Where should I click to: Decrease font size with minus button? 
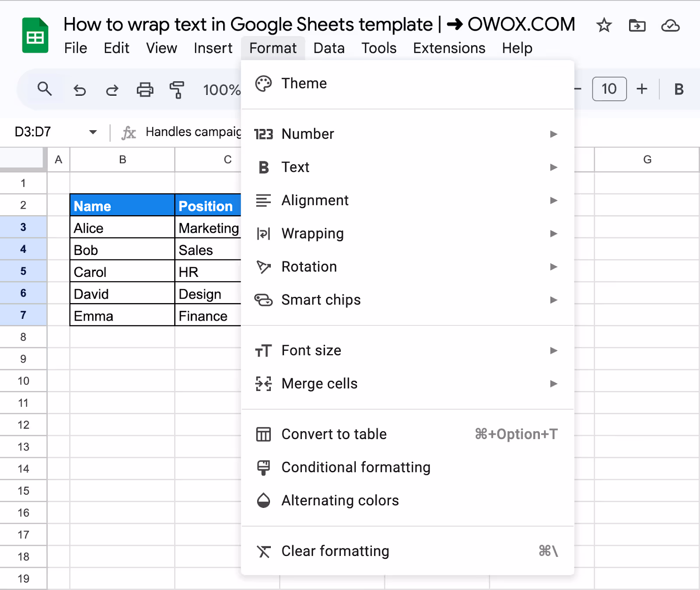[577, 89]
